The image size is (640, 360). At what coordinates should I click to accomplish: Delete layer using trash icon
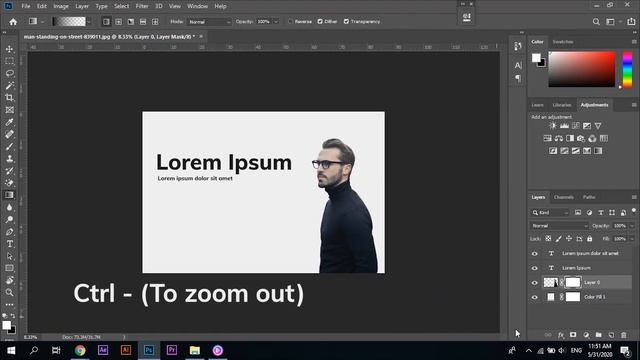624,335
